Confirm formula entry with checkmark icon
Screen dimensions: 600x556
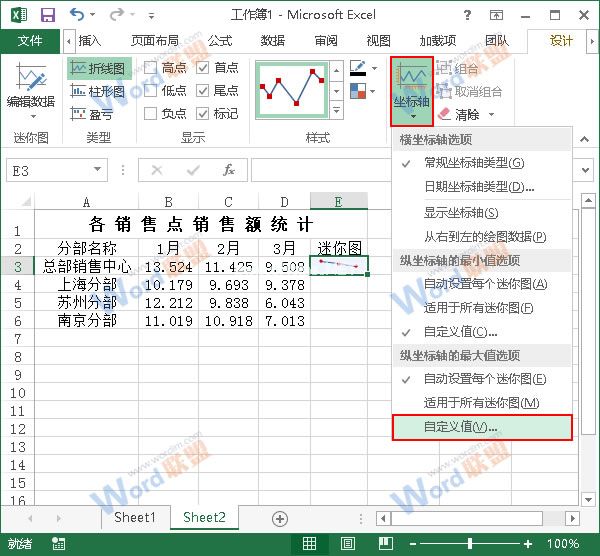coord(193,170)
